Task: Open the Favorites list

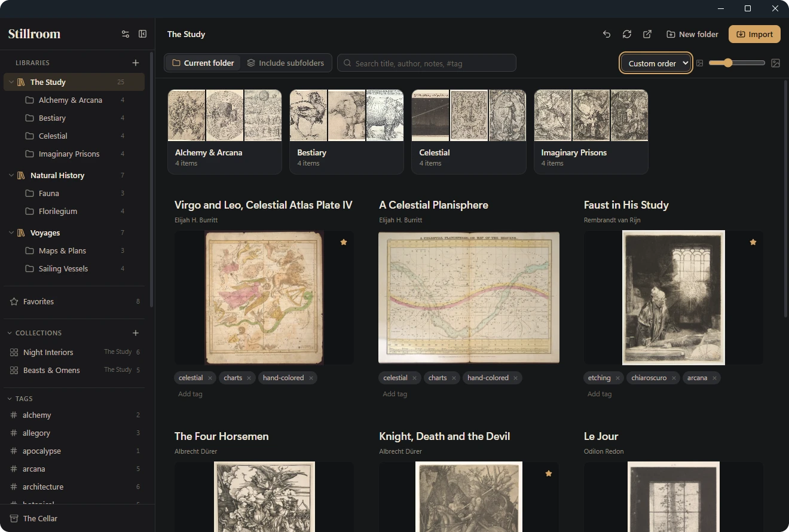Action: [x=74, y=301]
